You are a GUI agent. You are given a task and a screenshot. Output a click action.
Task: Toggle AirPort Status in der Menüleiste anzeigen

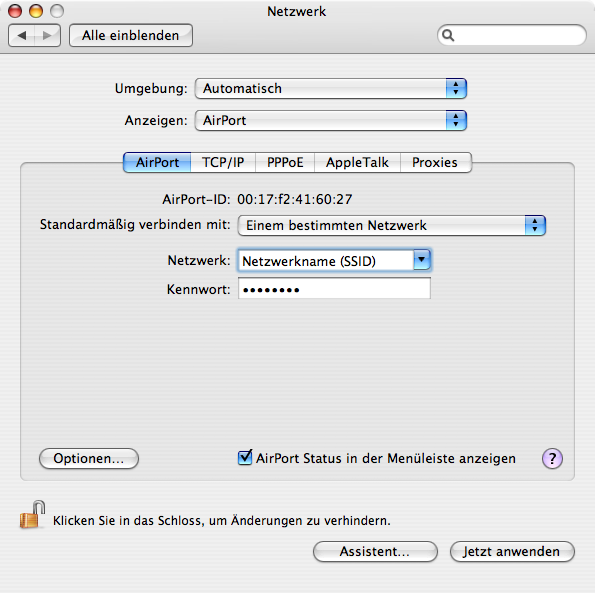click(x=245, y=458)
